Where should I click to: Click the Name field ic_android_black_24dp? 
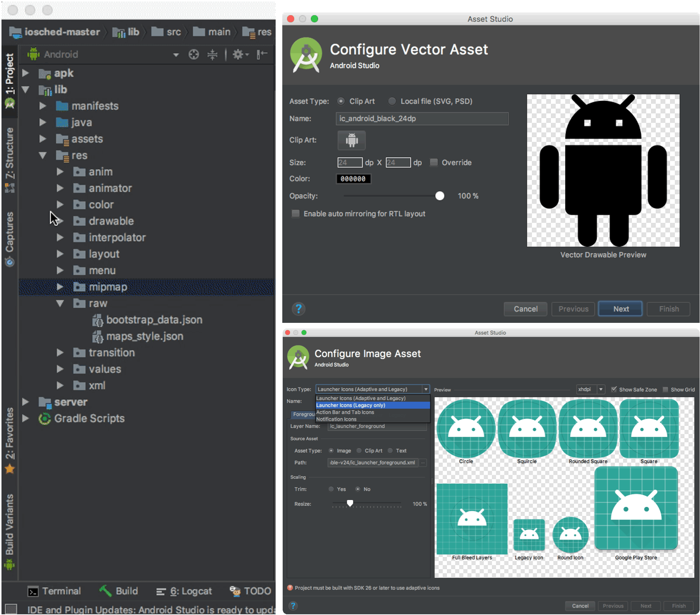tap(422, 118)
